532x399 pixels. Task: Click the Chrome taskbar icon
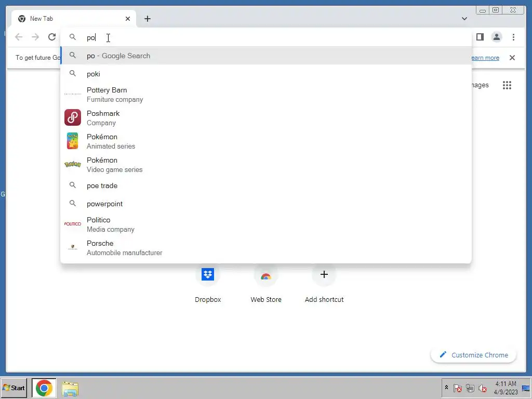coord(44,388)
